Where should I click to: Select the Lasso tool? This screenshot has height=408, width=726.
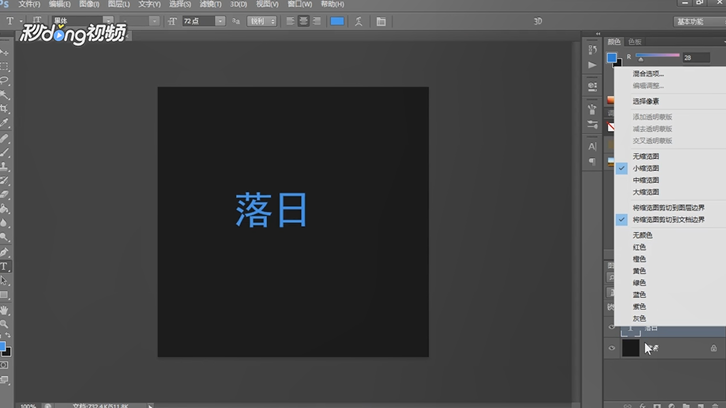click(x=5, y=81)
